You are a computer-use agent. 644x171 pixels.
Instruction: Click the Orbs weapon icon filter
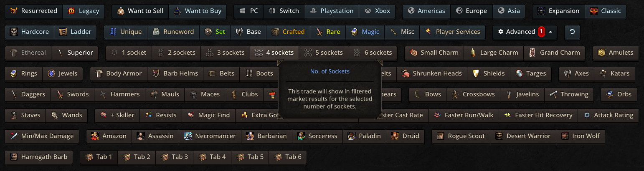click(x=610, y=94)
